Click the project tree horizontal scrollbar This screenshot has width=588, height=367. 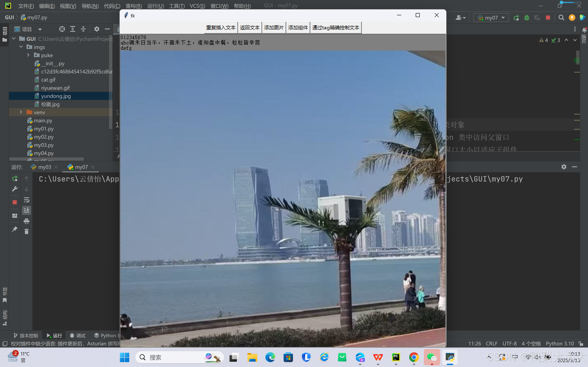(x=46, y=159)
